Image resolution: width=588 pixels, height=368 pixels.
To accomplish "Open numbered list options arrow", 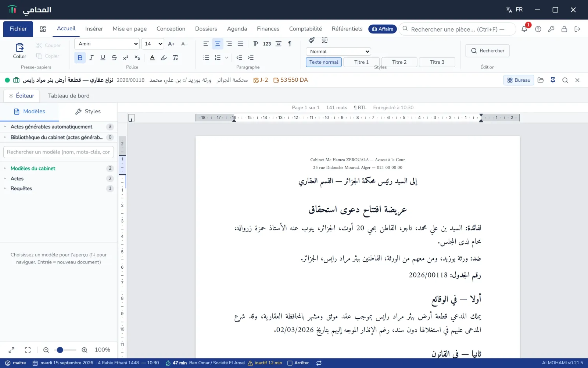I will 226,58.
